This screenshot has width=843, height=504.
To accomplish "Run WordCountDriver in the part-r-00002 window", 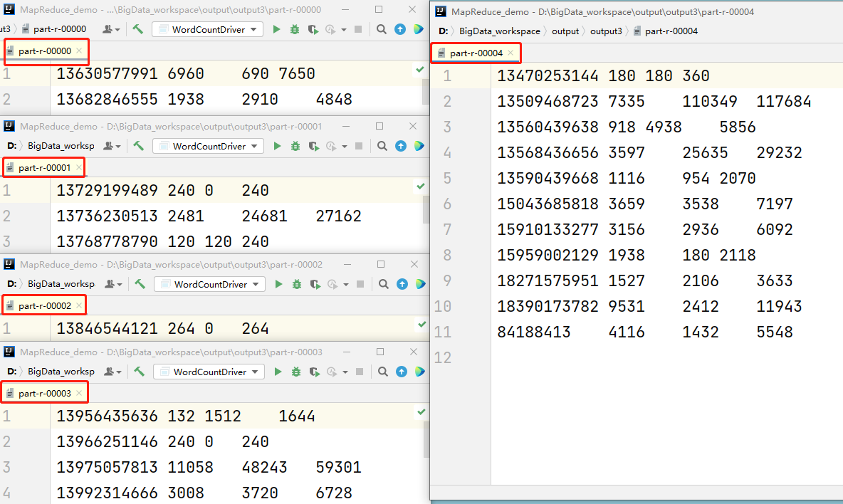I will click(278, 284).
